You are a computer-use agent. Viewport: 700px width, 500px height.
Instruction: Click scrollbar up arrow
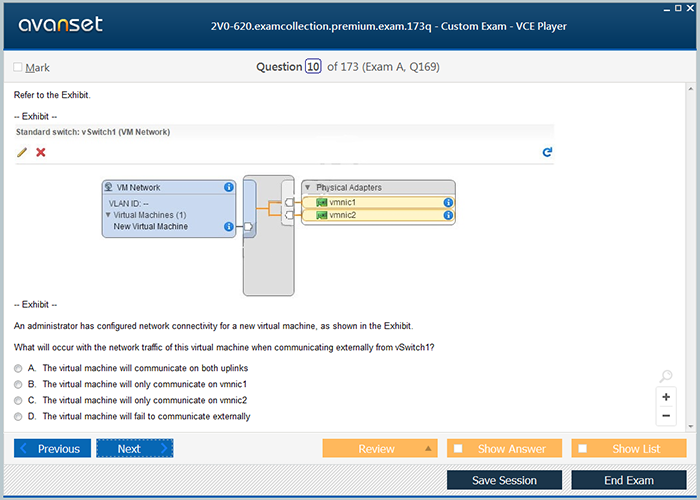click(x=691, y=89)
